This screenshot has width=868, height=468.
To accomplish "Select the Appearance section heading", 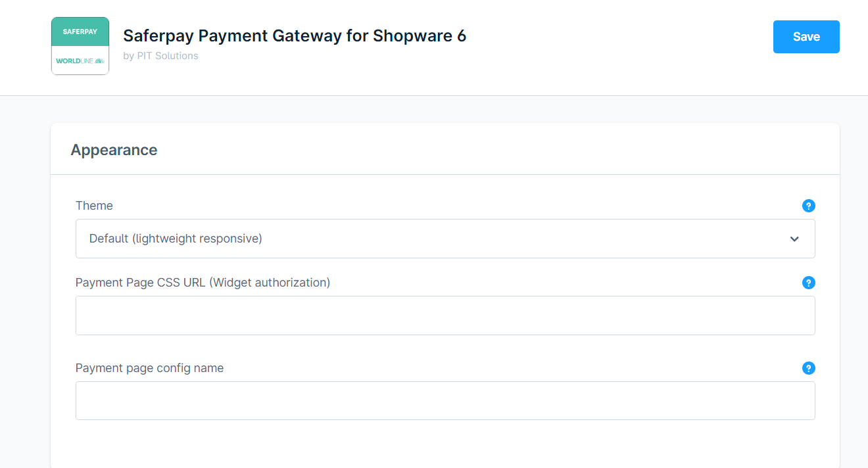I will [114, 150].
